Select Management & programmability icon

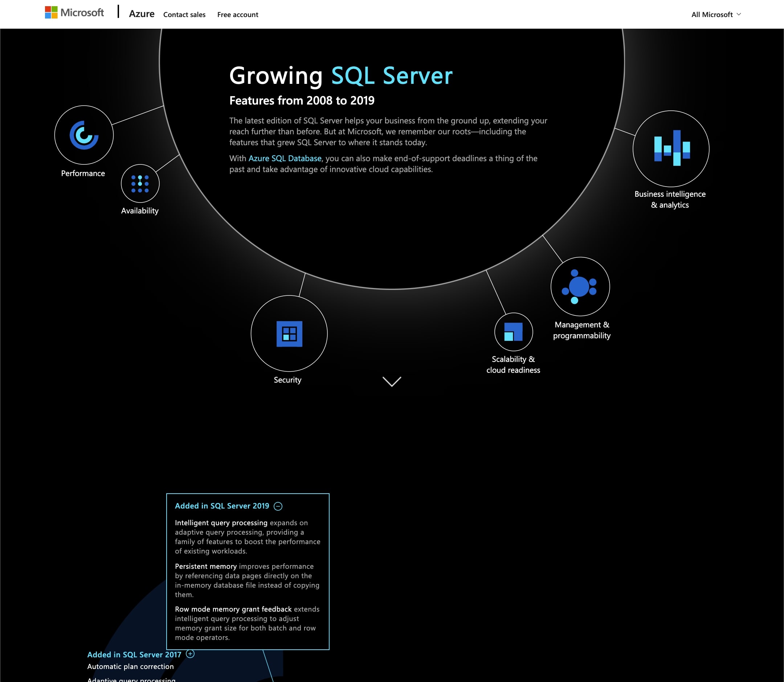580,287
